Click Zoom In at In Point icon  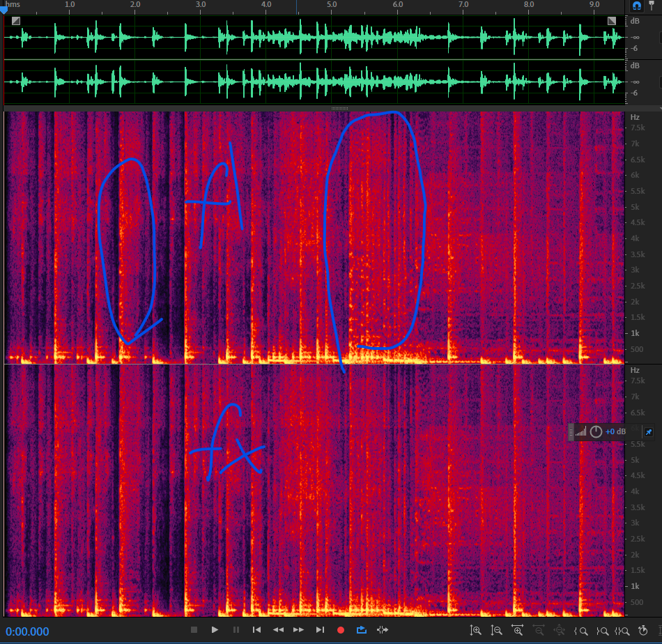580,630
